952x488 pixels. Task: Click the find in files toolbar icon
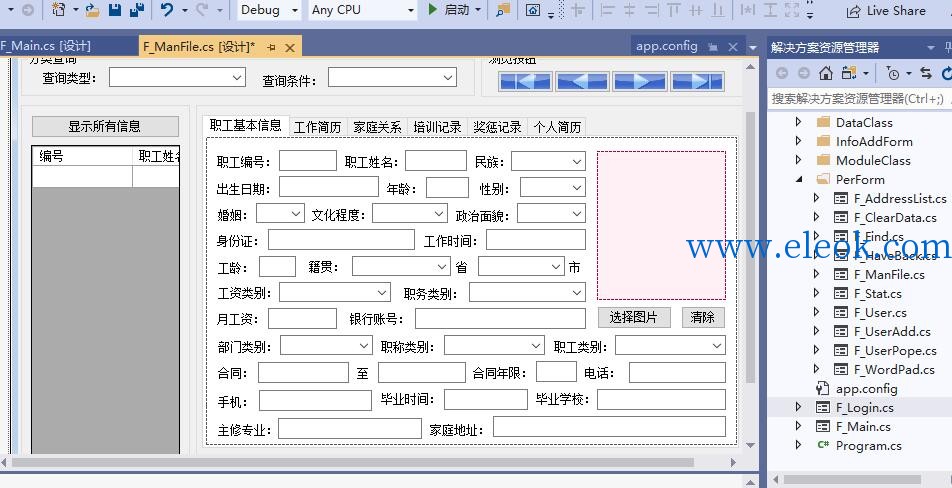click(503, 10)
